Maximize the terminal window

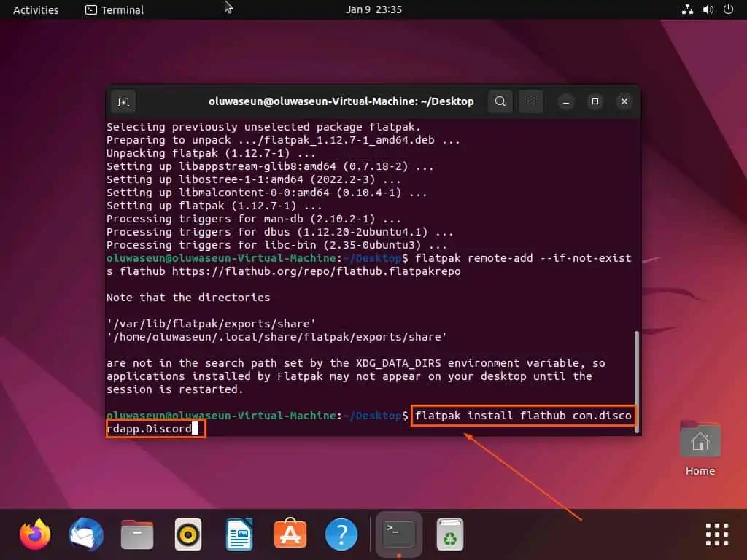click(x=595, y=101)
